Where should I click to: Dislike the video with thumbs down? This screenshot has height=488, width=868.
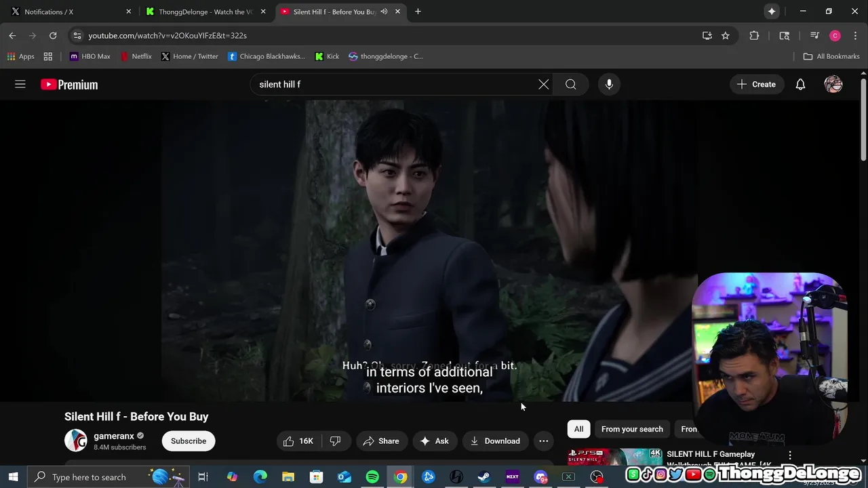[335, 441]
